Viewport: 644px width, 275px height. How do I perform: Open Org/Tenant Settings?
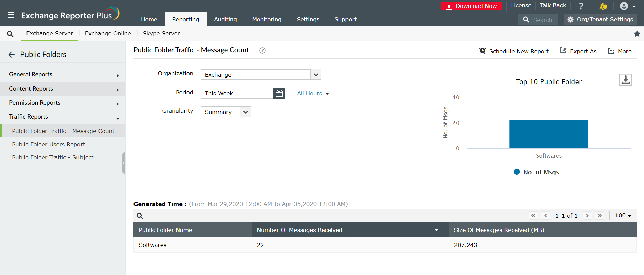pos(600,19)
